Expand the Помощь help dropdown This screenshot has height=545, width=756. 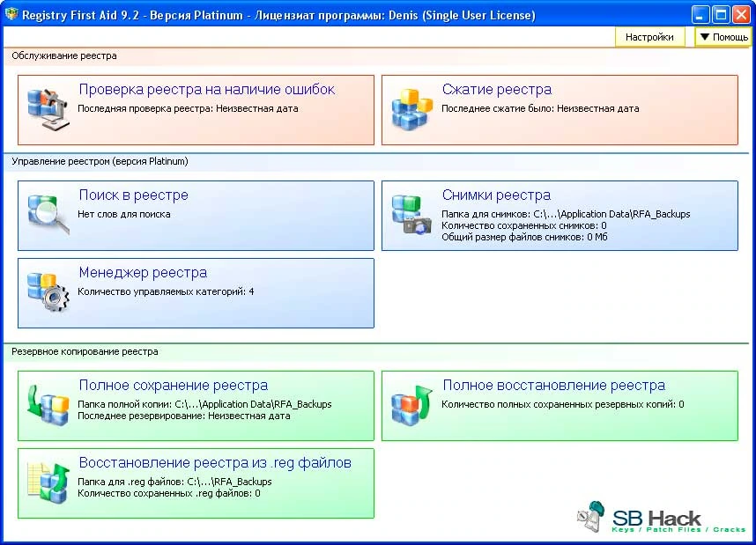point(723,37)
